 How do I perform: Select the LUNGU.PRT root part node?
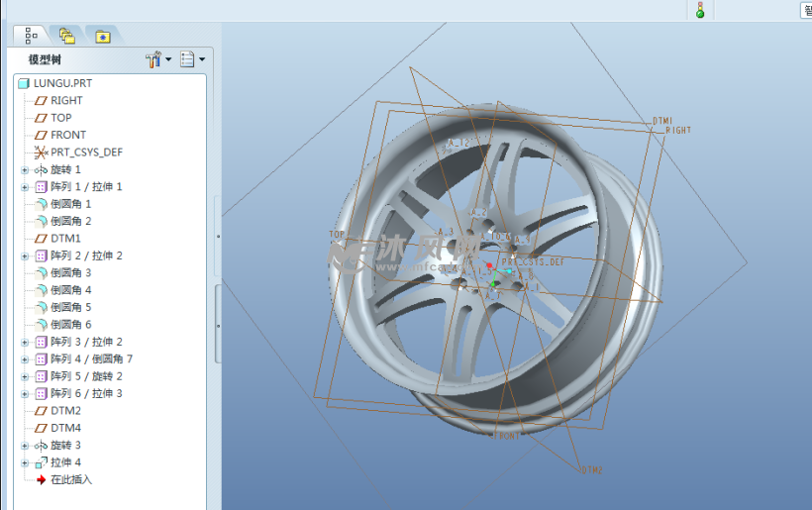click(62, 83)
